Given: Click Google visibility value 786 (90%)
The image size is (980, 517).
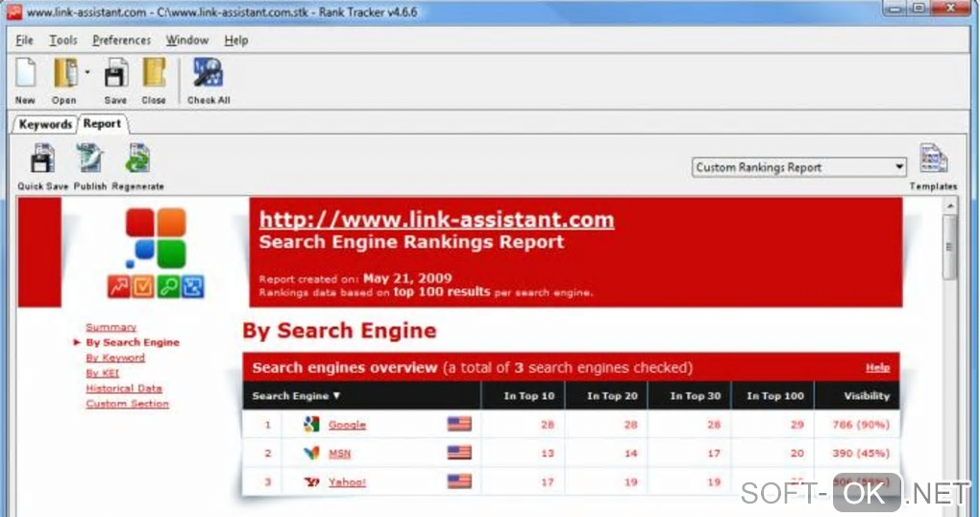Looking at the screenshot, I should [x=861, y=425].
